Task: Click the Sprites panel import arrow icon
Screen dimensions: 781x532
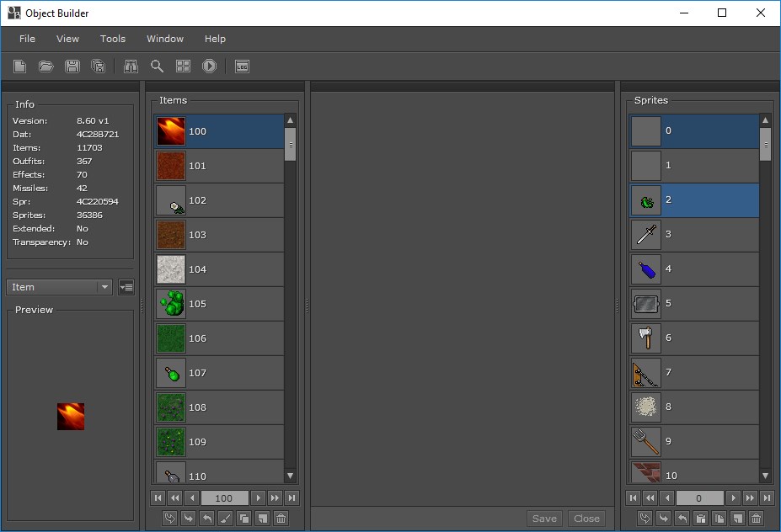Action: pos(663,519)
